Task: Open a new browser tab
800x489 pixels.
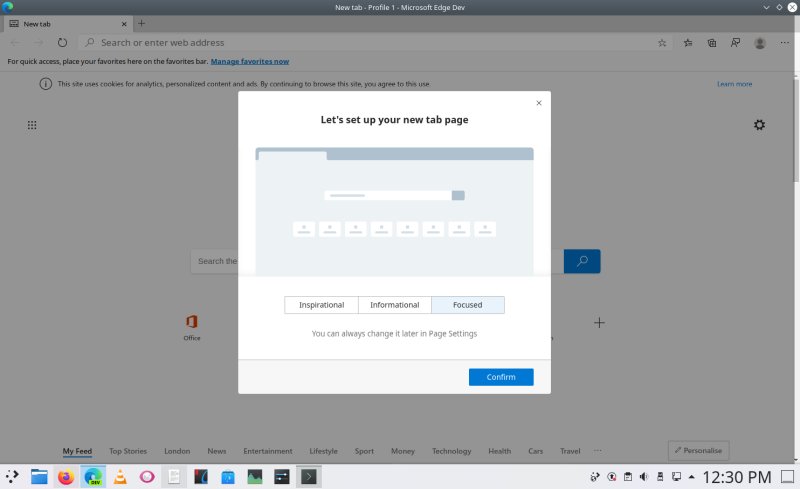Action: pos(141,23)
